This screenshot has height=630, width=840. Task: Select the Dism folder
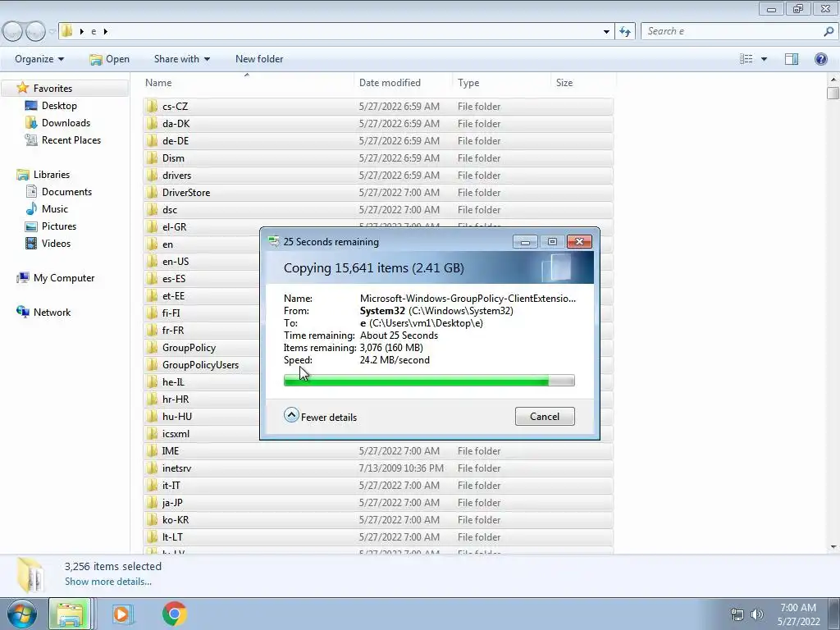tap(377, 157)
